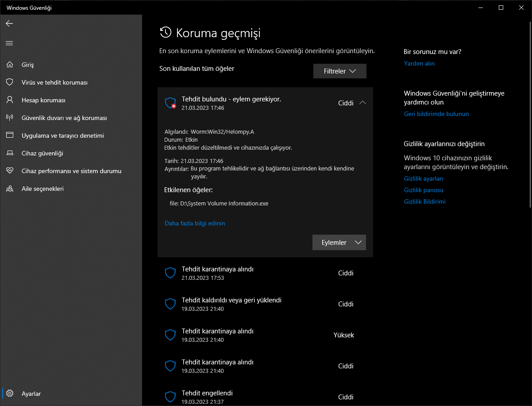Click the back arrow icon

[9, 23]
